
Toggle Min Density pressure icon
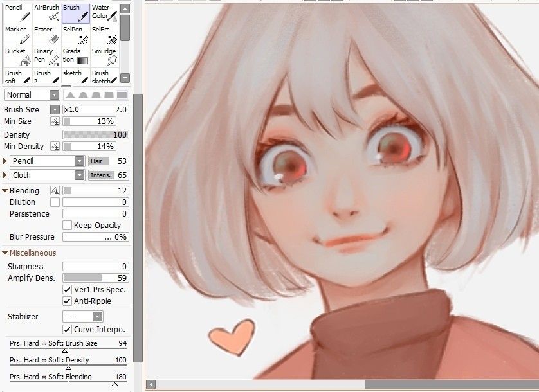click(x=55, y=147)
